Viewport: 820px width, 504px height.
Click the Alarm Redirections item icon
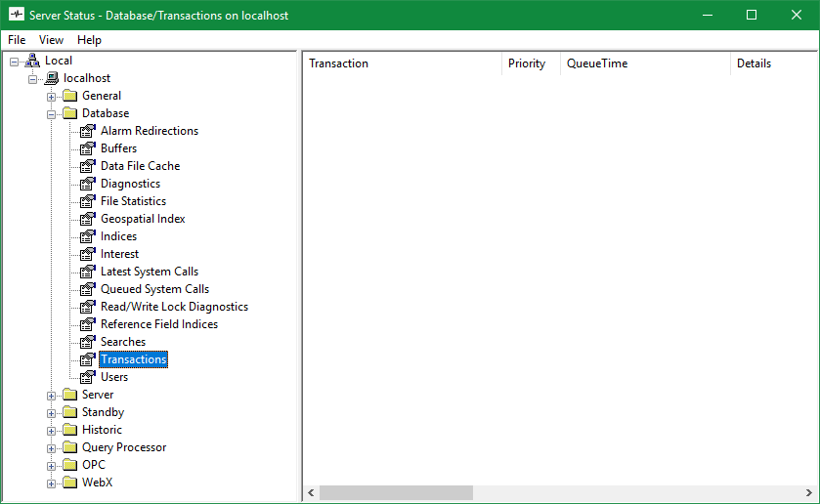(88, 131)
